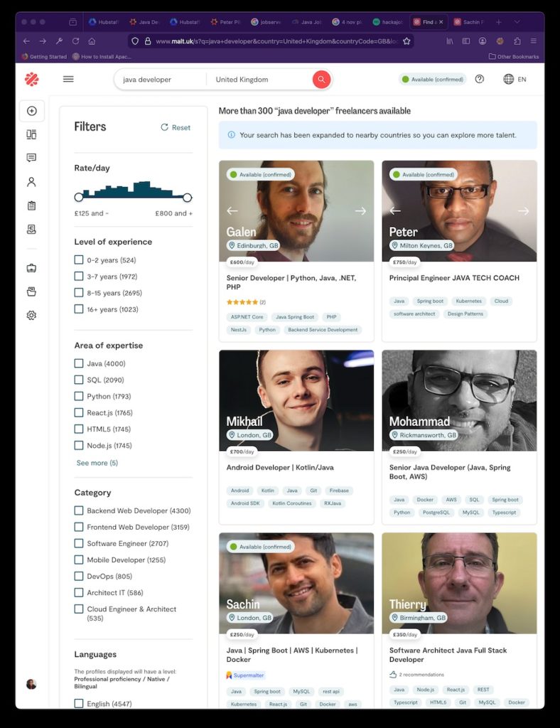Open the settings gear icon in sidebar

pos(31,315)
